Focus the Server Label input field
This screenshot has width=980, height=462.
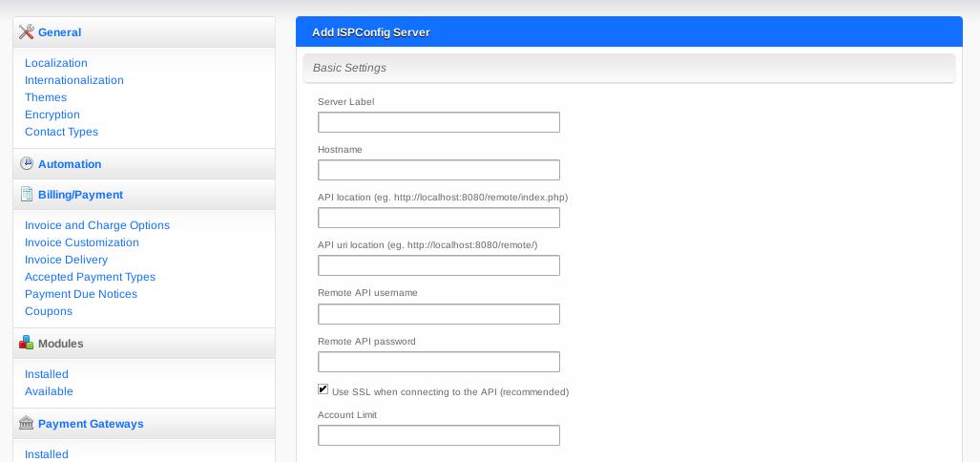439,122
